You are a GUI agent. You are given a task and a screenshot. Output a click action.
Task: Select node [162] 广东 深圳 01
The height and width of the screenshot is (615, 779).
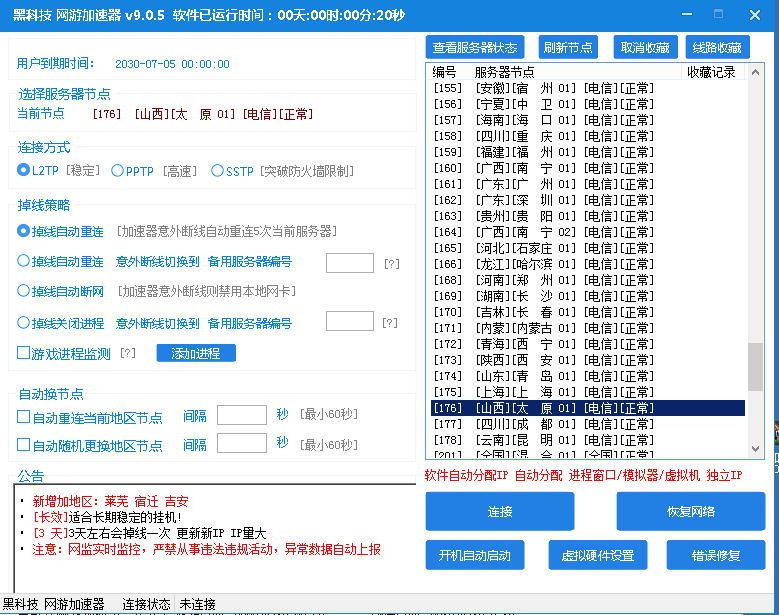tap(588, 200)
